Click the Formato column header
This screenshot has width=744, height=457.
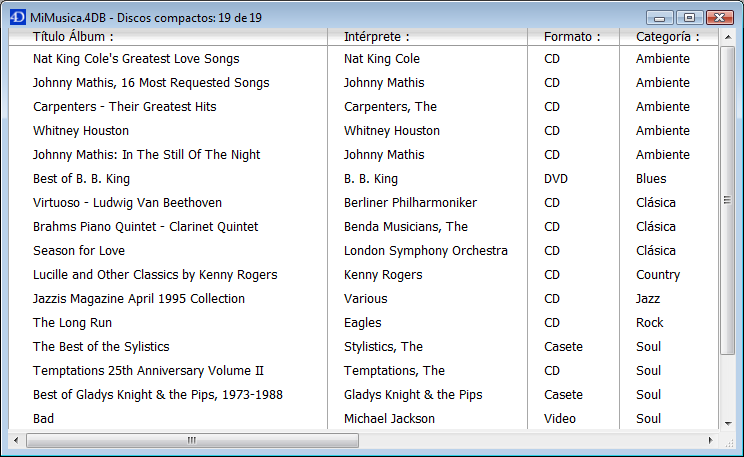572,37
